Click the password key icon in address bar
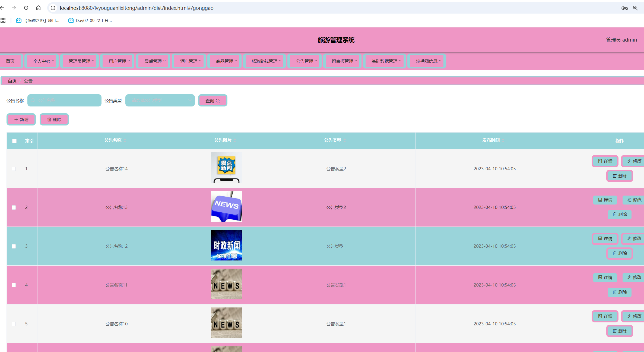 [624, 8]
